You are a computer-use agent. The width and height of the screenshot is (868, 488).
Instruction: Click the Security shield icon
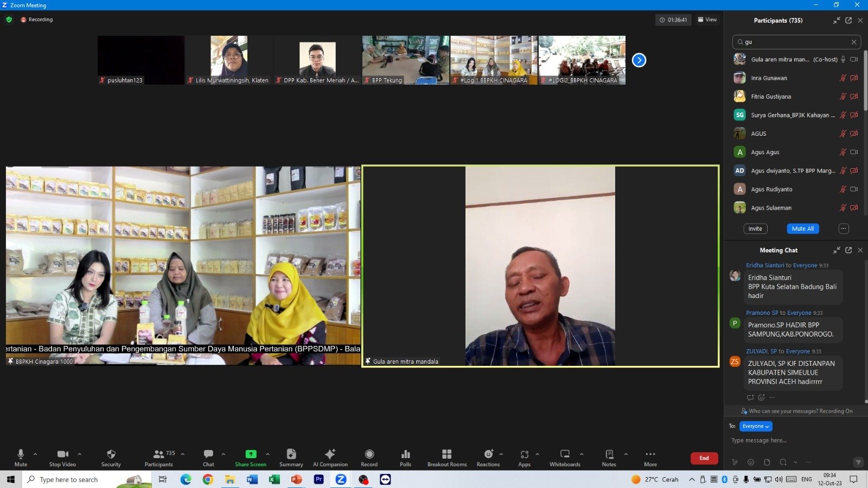point(111,454)
